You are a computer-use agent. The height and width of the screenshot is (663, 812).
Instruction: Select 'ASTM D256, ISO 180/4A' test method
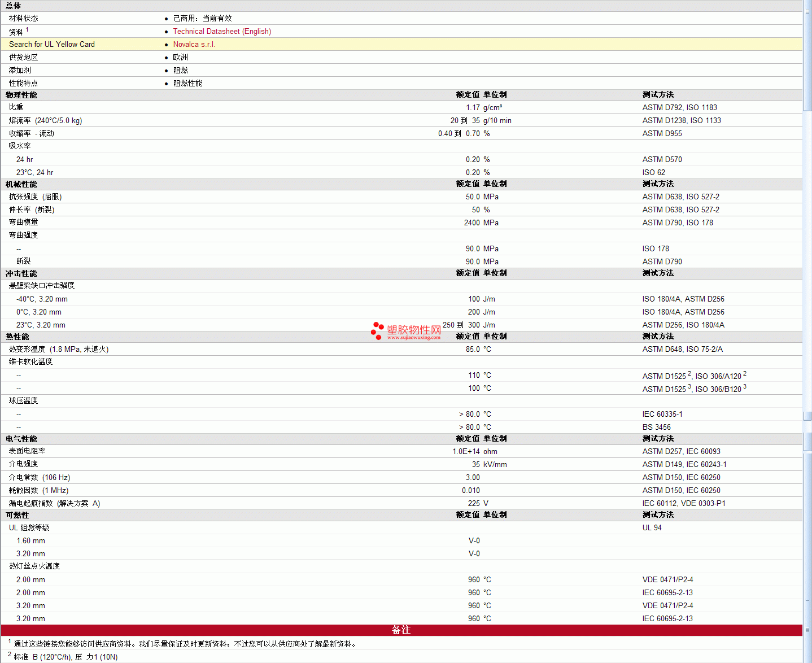684,325
